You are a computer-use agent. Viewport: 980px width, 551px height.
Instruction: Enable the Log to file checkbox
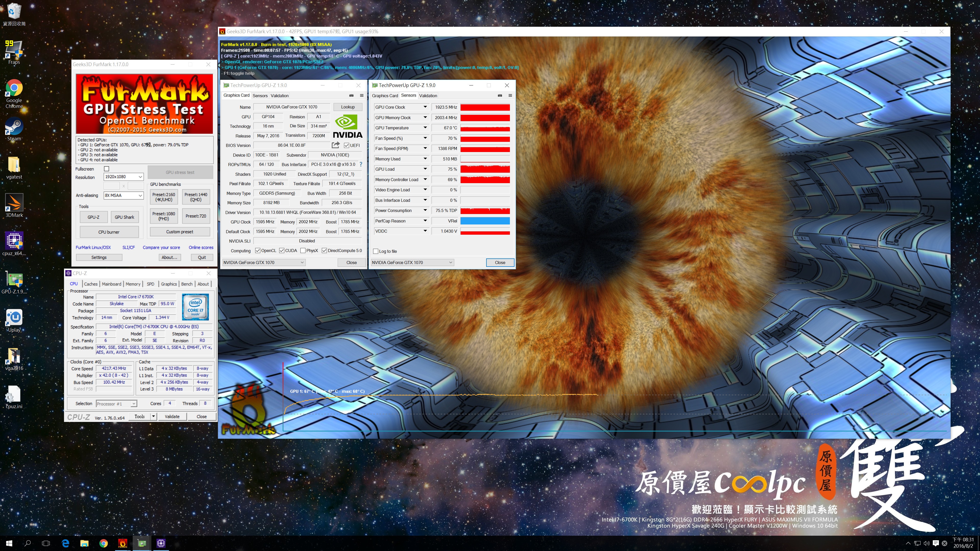(375, 251)
